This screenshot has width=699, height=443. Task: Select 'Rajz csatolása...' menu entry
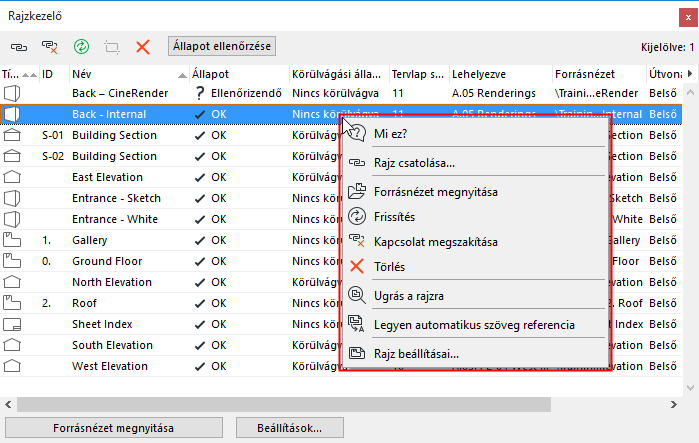tap(414, 162)
